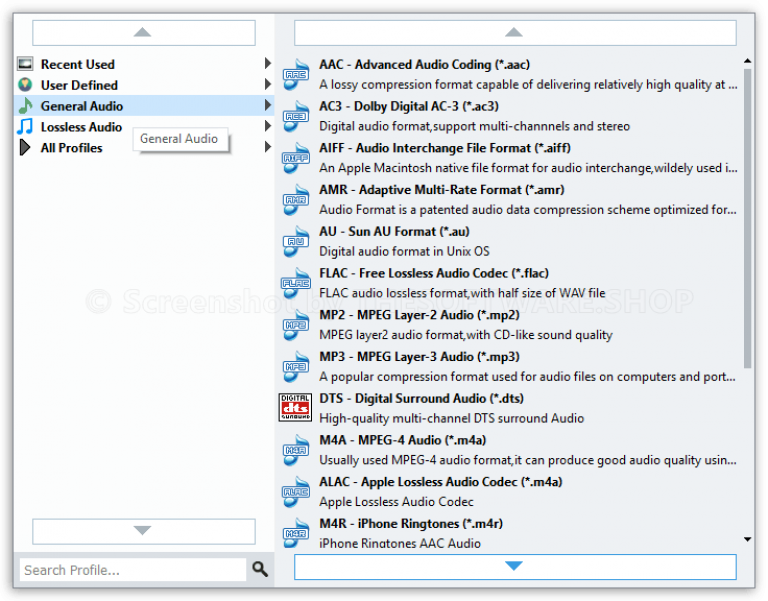This screenshot has height=601, width=768.
Task: Click the FLAC format icon
Action: click(x=296, y=283)
